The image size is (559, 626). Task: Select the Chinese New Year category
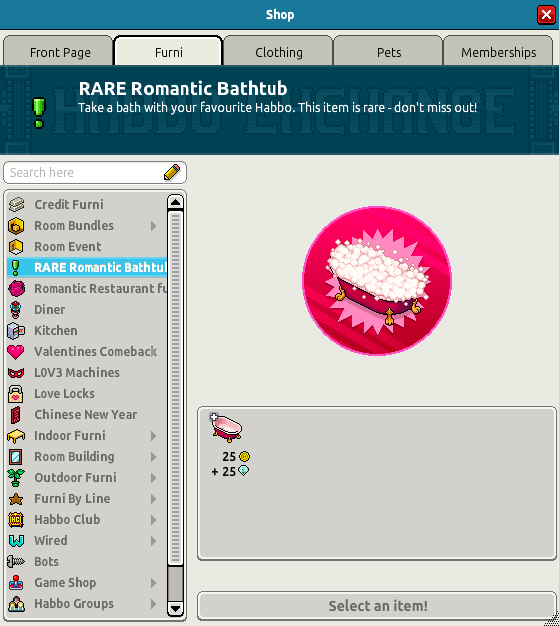pos(85,415)
